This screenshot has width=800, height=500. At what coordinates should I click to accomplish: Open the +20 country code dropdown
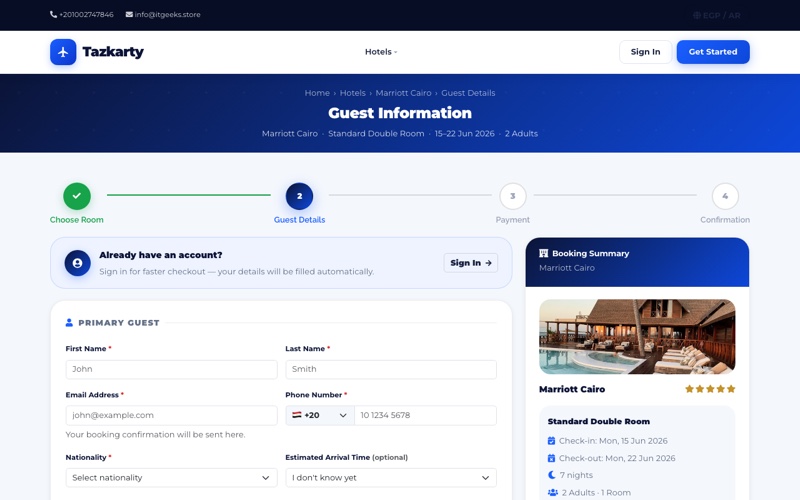pos(319,415)
